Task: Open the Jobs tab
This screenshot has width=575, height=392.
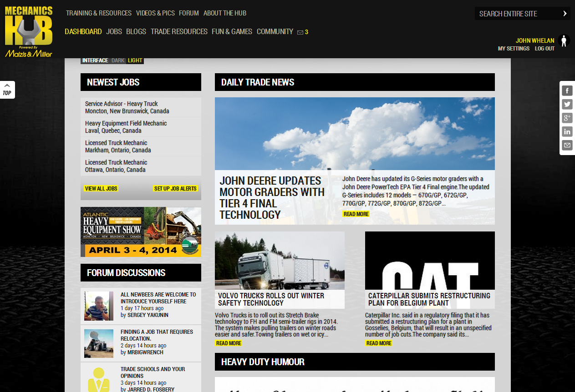Action: pyautogui.click(x=114, y=32)
